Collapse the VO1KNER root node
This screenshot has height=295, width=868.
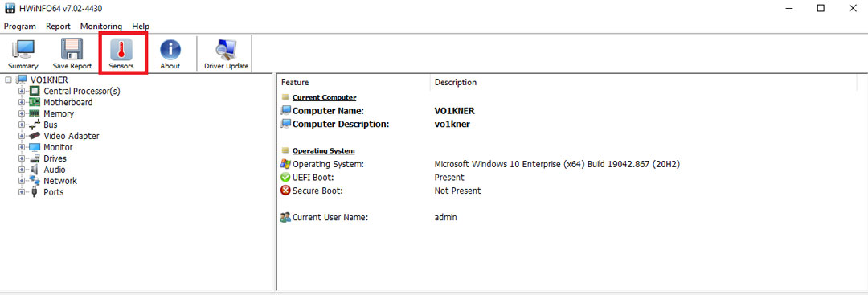(x=8, y=80)
